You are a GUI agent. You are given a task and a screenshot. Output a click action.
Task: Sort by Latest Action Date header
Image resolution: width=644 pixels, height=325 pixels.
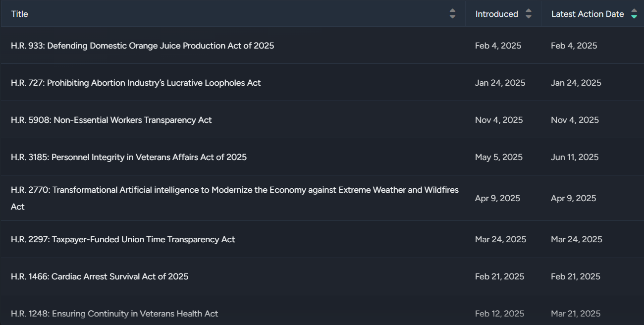point(587,14)
